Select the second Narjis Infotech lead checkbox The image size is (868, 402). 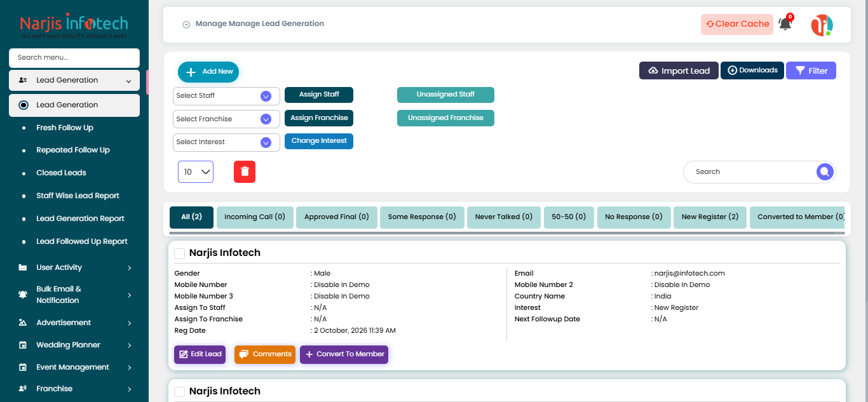point(180,392)
